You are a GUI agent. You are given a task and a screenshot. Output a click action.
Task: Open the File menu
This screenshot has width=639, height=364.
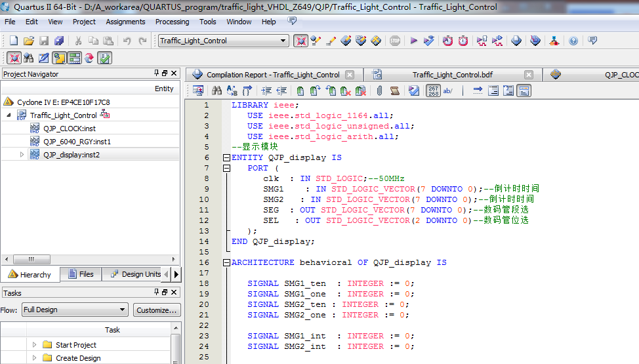tap(10, 22)
